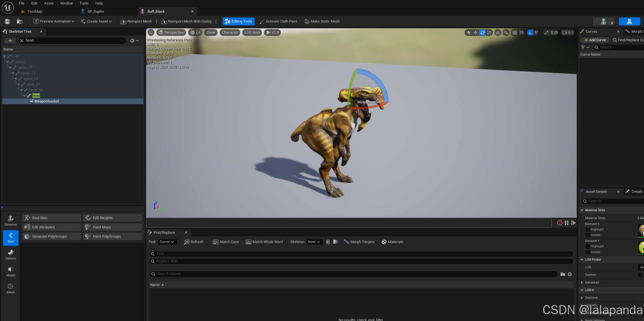Screen dimensions: 644x321
Task: Switch to the BP_Raptor tab
Action: point(95,12)
